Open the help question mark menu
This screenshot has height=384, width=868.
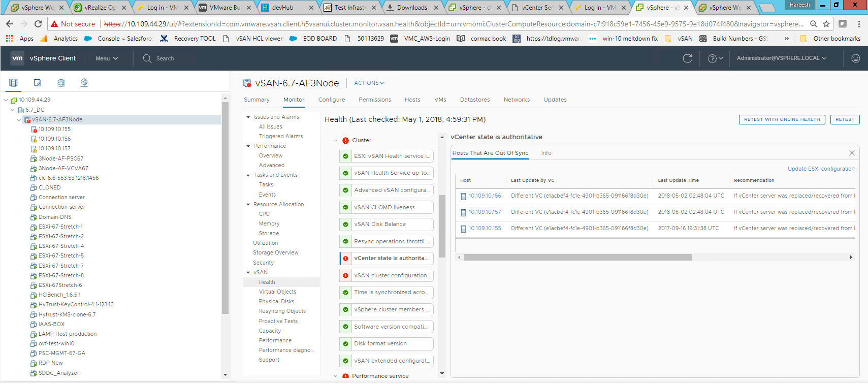pyautogui.click(x=715, y=58)
